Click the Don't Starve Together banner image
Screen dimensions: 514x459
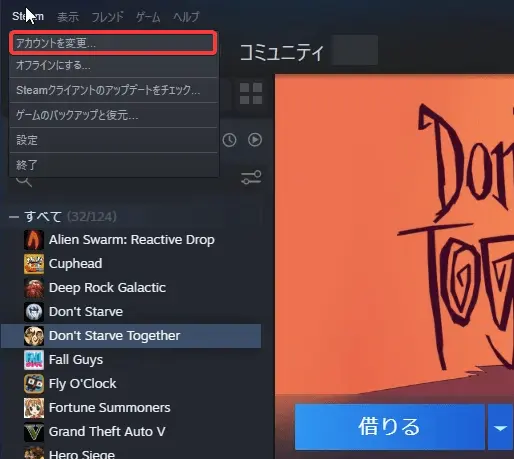[394, 233]
